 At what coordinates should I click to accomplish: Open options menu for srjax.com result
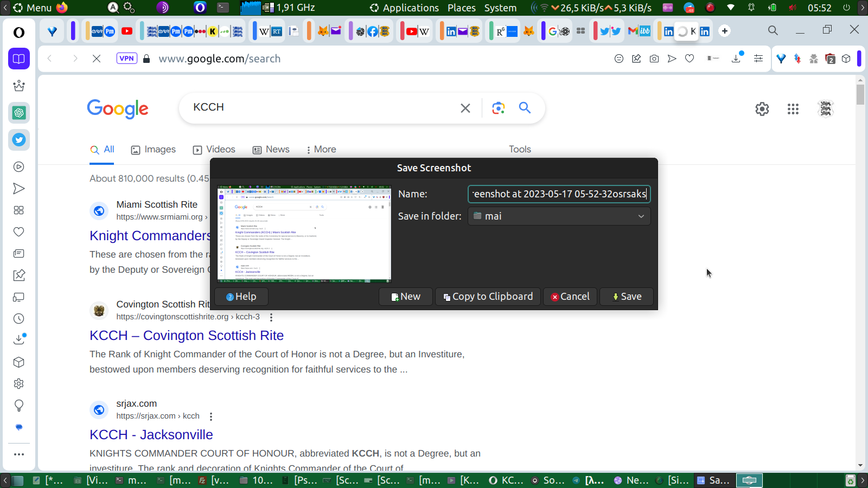coord(211,416)
